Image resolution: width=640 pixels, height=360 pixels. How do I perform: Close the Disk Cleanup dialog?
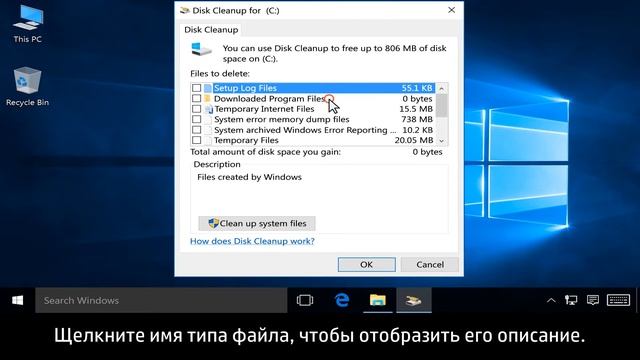pos(451,10)
